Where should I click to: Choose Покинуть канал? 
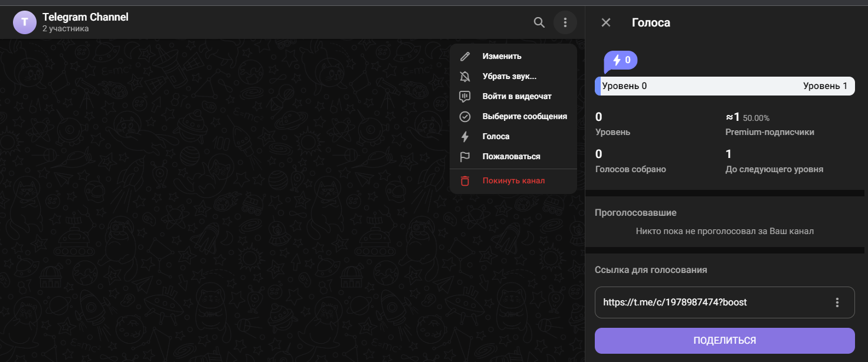point(513,181)
